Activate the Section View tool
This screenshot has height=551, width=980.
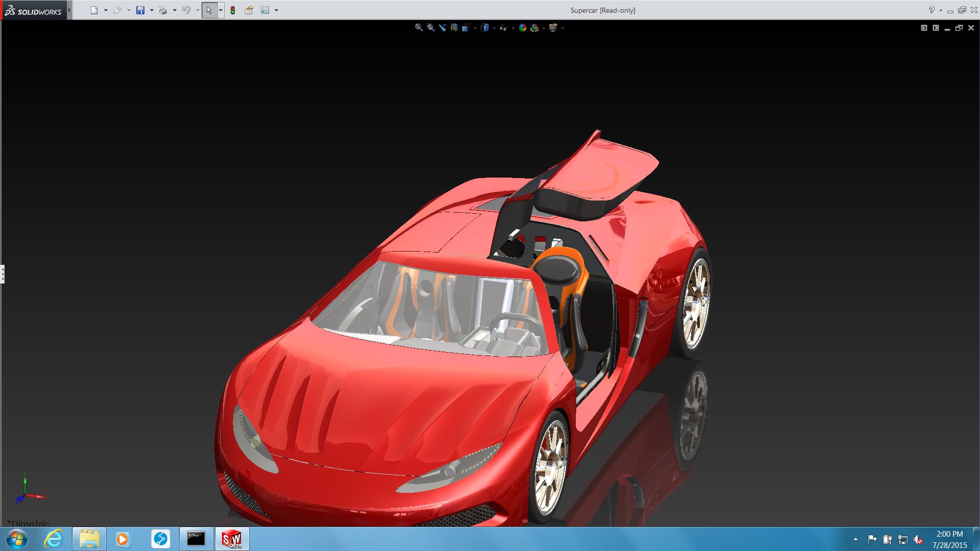click(454, 28)
